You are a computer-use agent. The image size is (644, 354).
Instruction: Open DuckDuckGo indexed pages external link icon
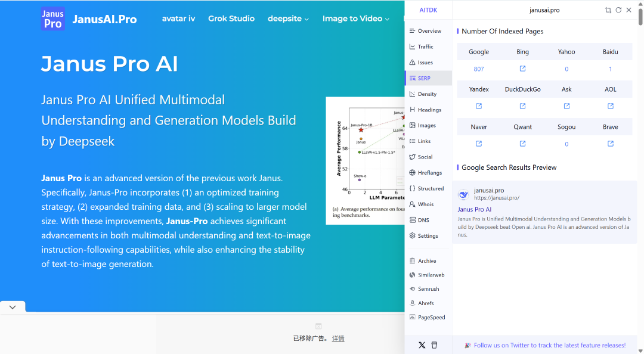(x=522, y=106)
